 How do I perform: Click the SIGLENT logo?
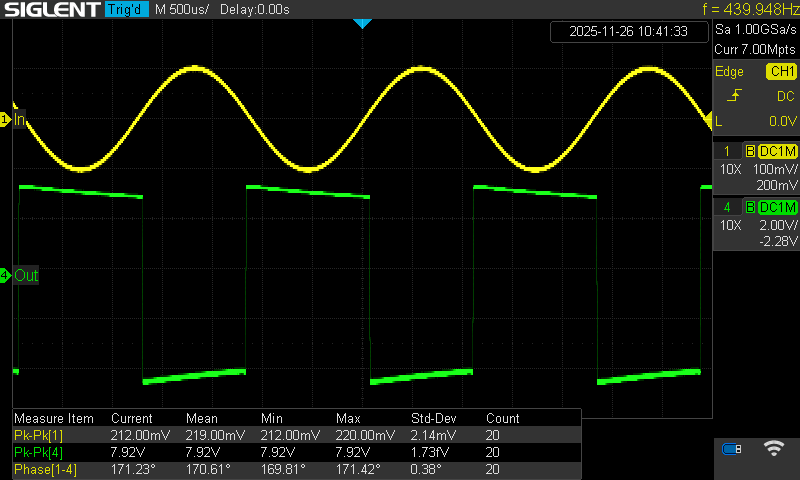pos(46,9)
